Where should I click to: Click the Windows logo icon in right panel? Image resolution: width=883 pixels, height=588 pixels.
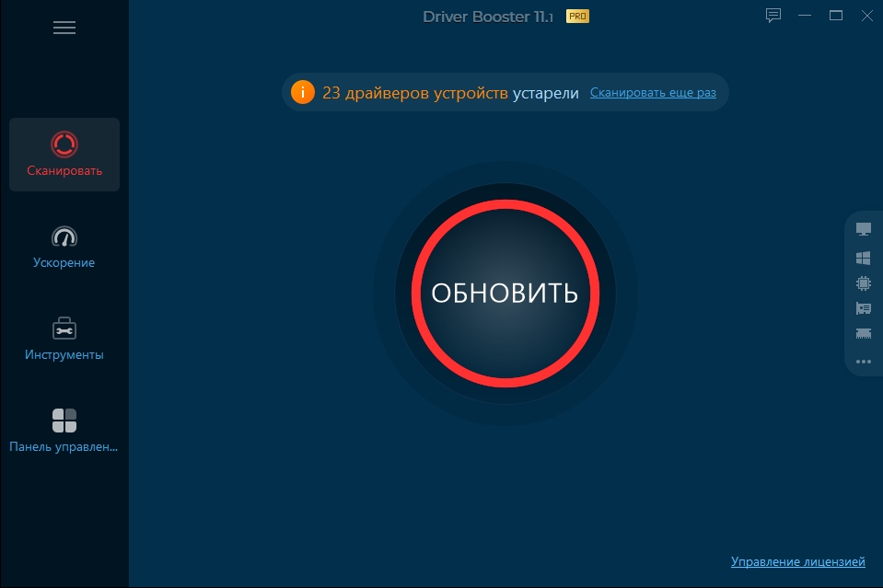click(x=864, y=258)
